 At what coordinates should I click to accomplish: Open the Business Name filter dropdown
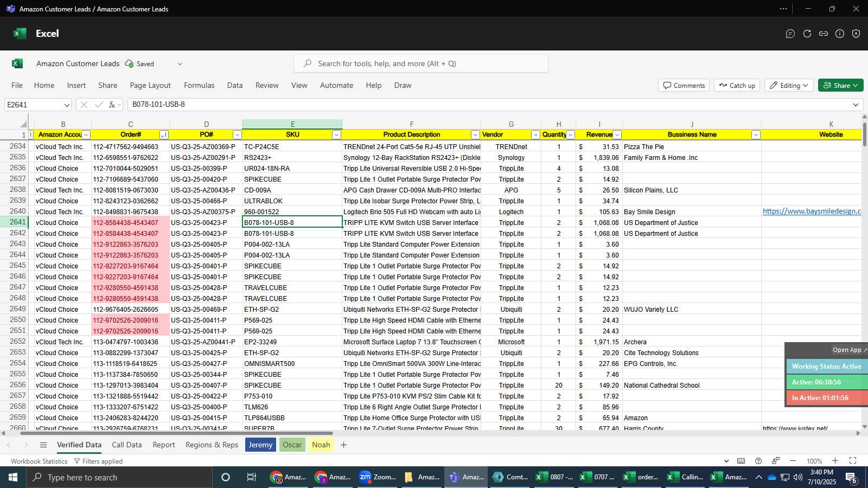(756, 135)
